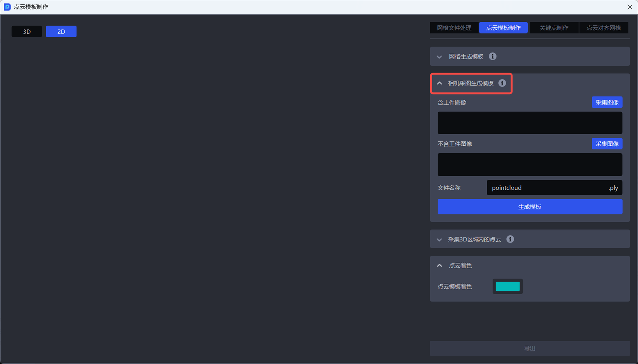Open the 点云模板着色 color swatch
Image resolution: width=638 pixels, height=364 pixels.
pos(507,286)
